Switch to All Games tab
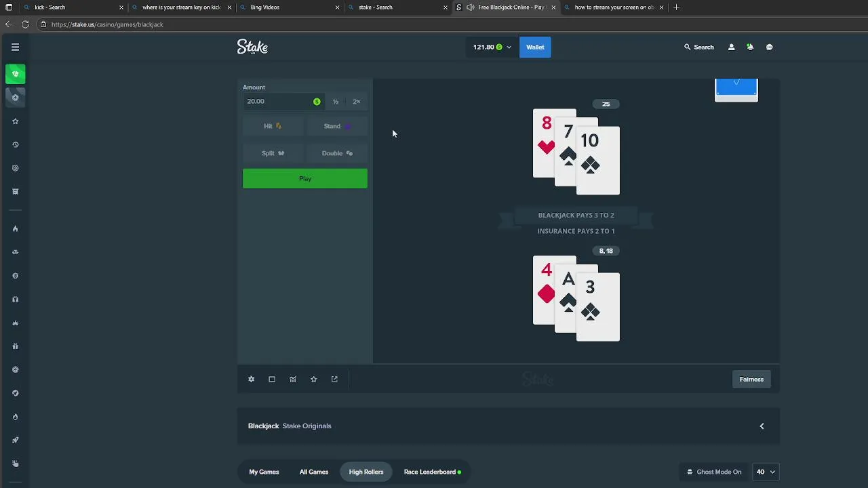 point(314,472)
